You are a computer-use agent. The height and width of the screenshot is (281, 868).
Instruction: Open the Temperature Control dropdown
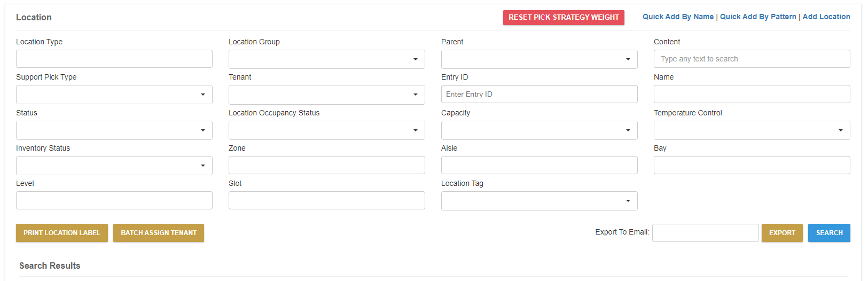(752, 130)
